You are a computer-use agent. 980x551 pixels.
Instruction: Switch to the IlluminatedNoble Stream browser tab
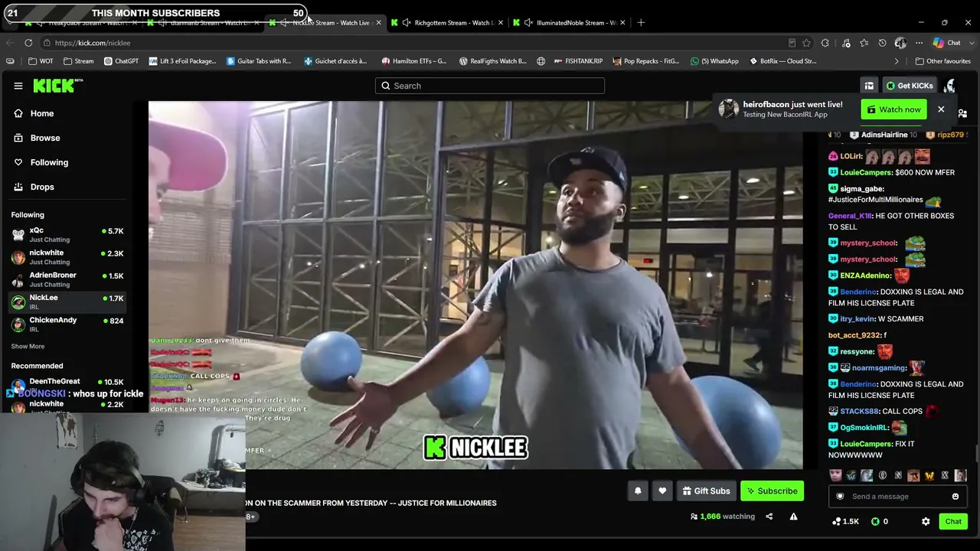coord(568,22)
